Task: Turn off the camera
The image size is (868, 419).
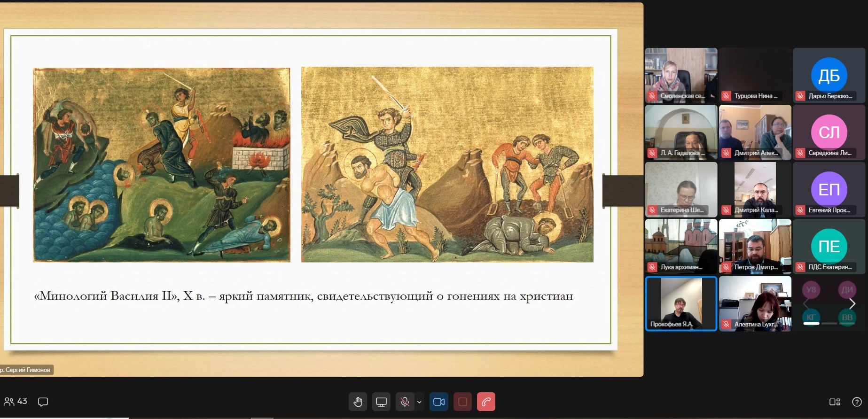Action: tap(439, 402)
